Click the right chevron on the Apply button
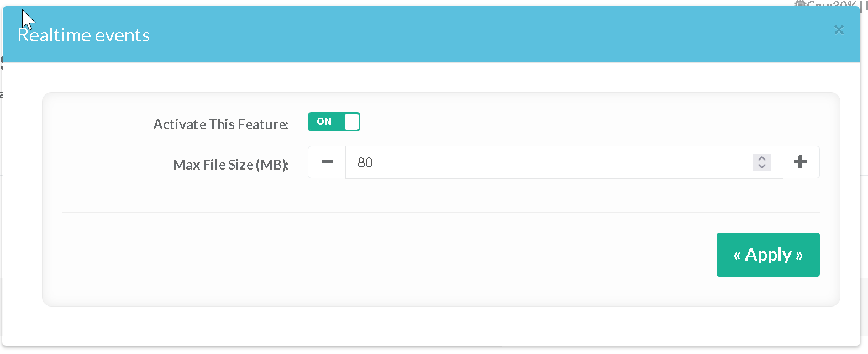Viewport: 868px width, 354px height. (799, 256)
